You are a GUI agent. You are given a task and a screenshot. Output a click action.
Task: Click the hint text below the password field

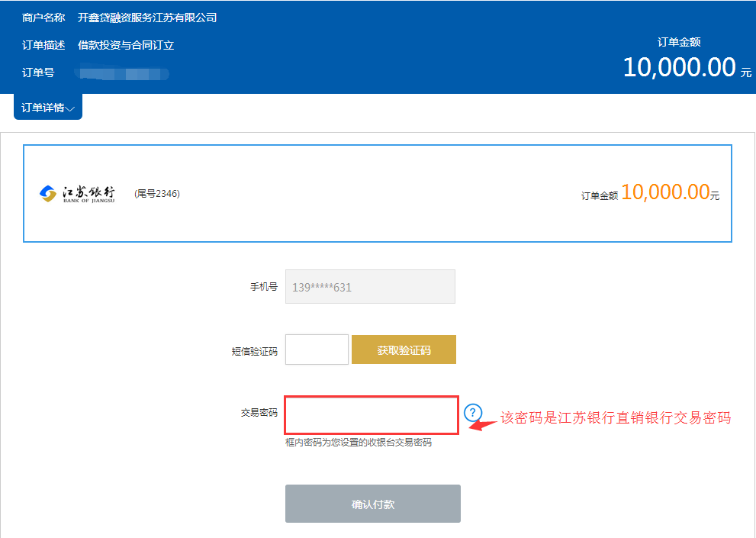click(358, 443)
